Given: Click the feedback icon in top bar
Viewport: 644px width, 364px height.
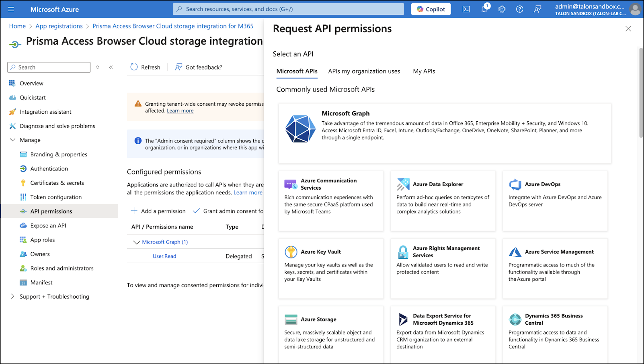Looking at the screenshot, I should coord(537,9).
